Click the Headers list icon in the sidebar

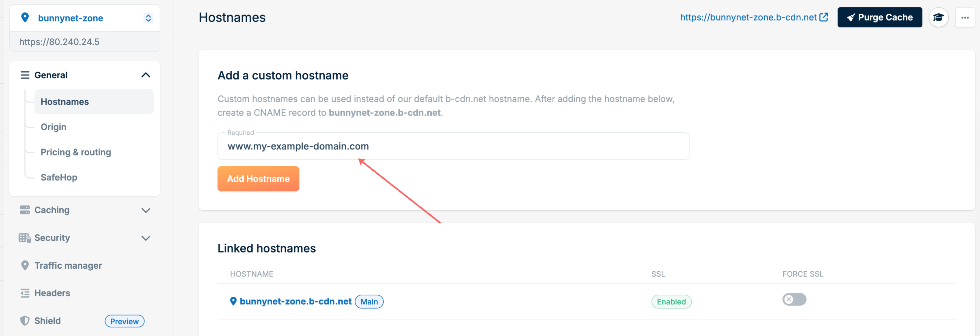25,293
